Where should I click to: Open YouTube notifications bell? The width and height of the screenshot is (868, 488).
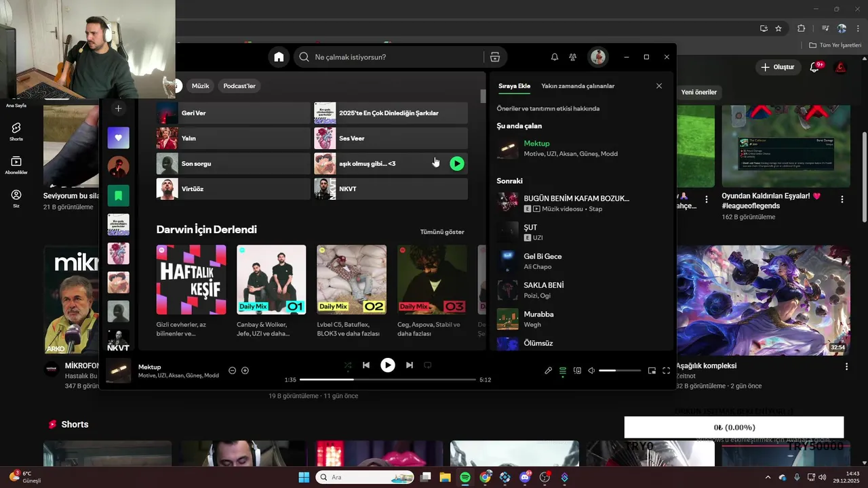(x=815, y=67)
